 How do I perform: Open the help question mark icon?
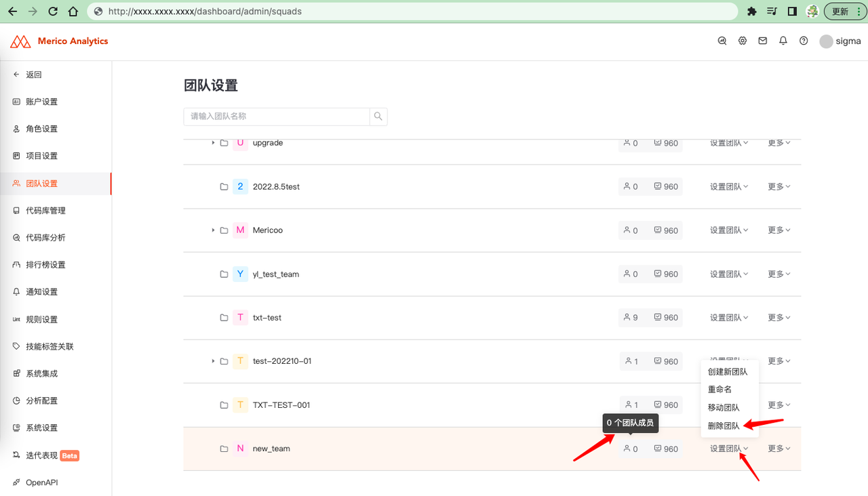pos(804,41)
